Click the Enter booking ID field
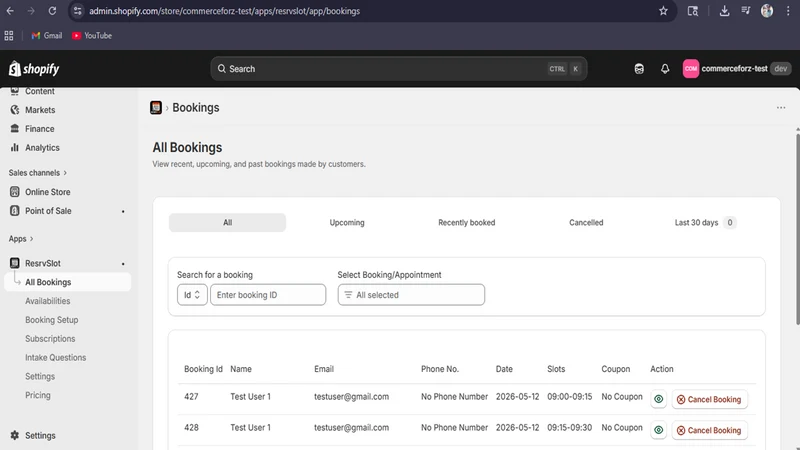 coord(268,295)
